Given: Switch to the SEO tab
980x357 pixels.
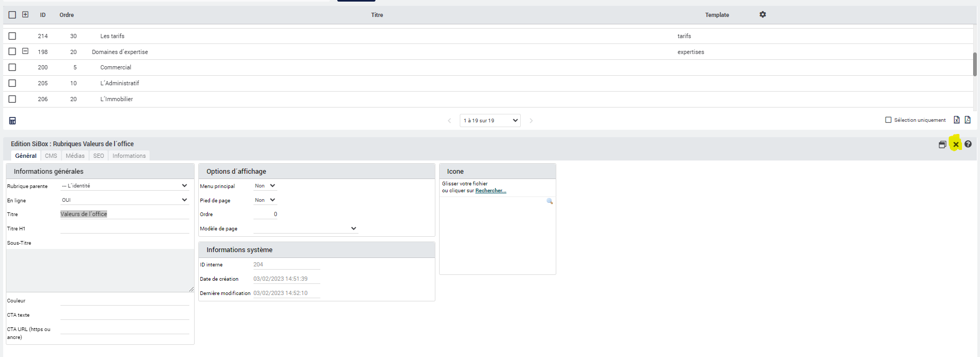Looking at the screenshot, I should [x=99, y=156].
